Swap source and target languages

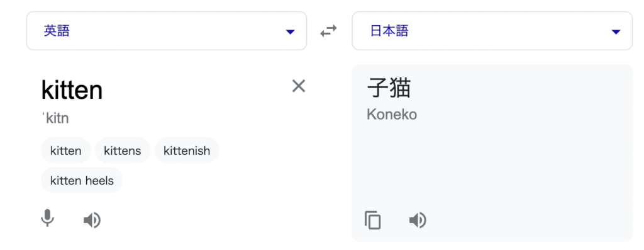point(328,31)
